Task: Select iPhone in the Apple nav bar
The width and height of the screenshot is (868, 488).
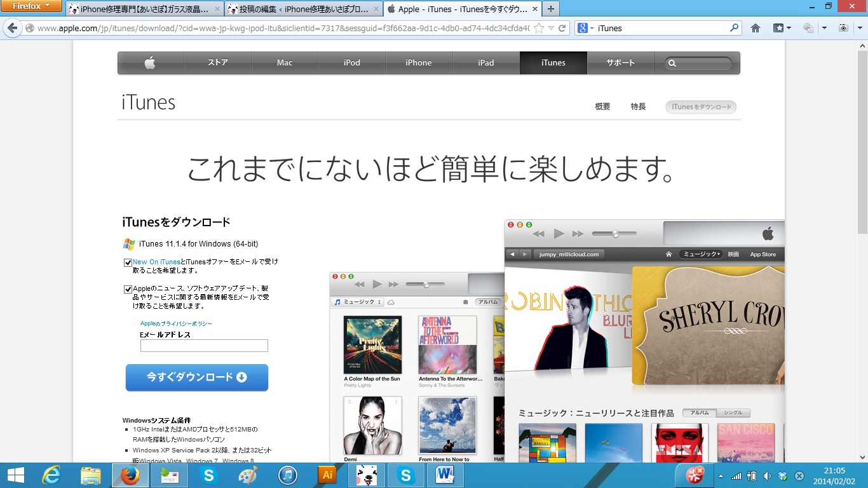Action: click(x=419, y=63)
